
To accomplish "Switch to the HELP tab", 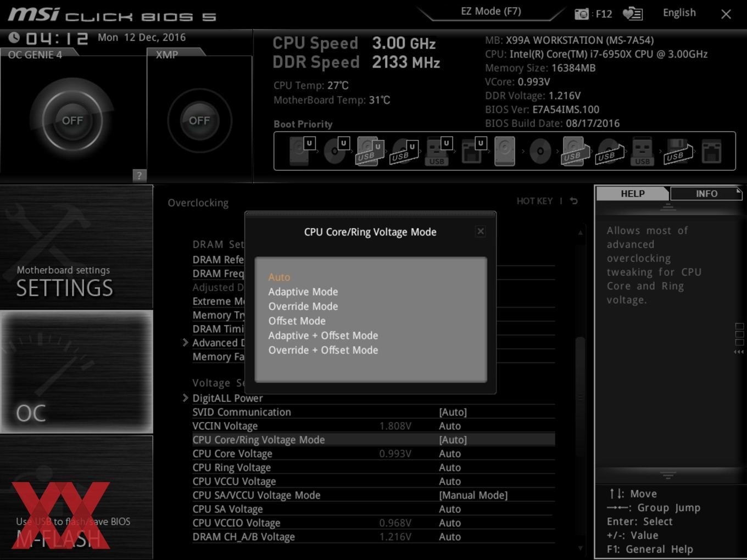I will (x=632, y=194).
